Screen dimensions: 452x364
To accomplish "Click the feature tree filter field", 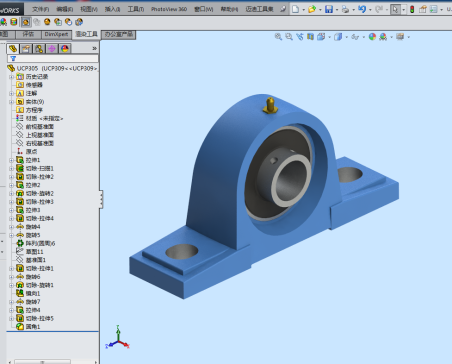I will (x=53, y=58).
